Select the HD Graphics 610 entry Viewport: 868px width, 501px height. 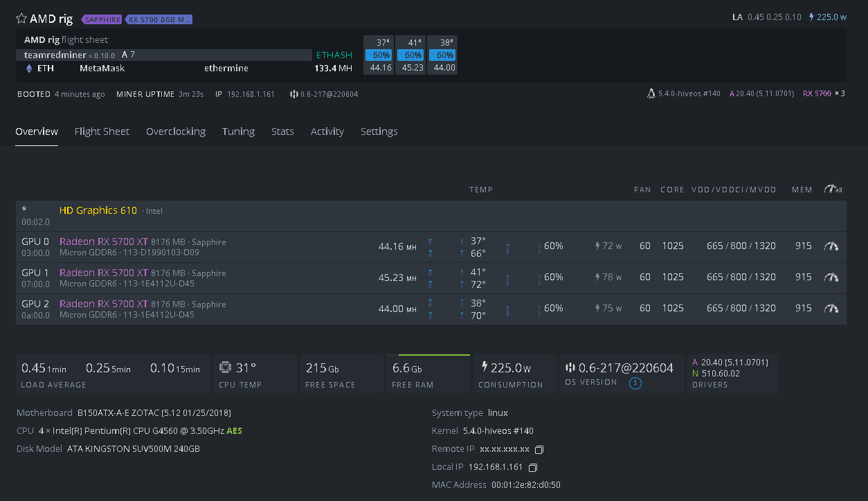click(98, 210)
